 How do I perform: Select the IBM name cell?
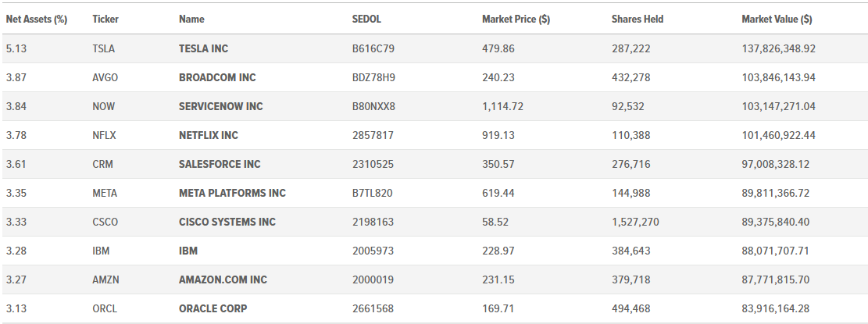coord(188,251)
